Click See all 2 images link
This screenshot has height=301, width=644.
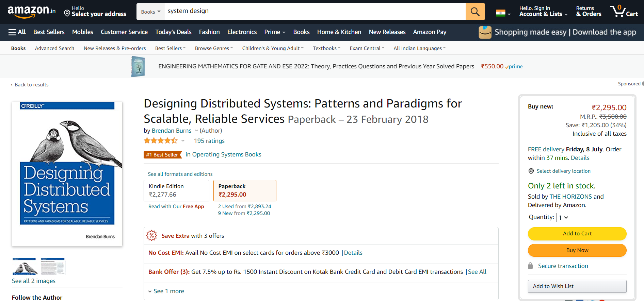(34, 281)
